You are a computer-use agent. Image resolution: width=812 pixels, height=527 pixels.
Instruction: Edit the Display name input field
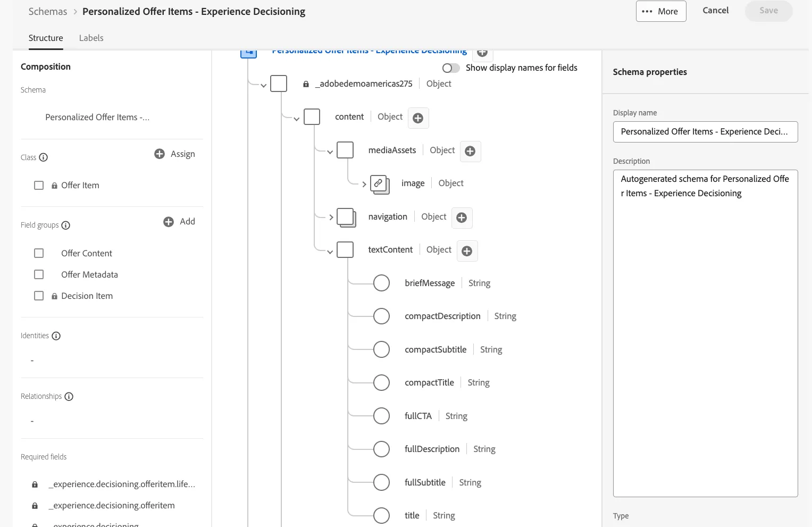click(x=705, y=132)
